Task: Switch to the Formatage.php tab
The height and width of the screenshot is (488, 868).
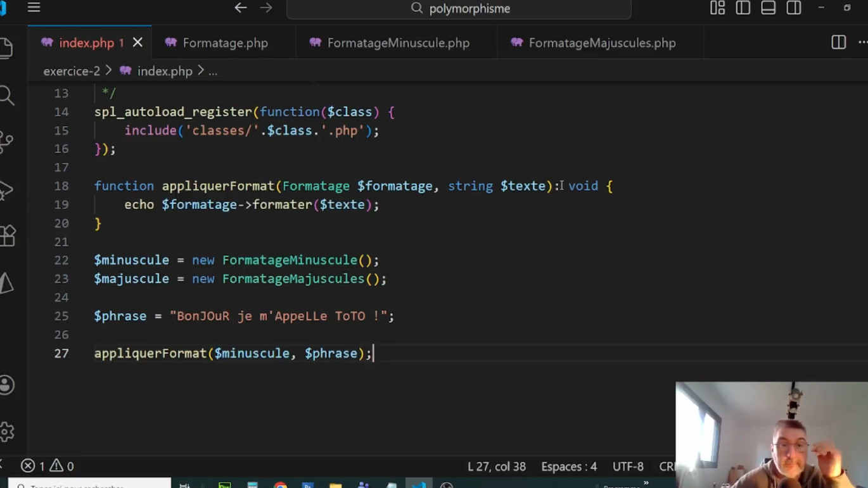Action: pyautogui.click(x=225, y=43)
